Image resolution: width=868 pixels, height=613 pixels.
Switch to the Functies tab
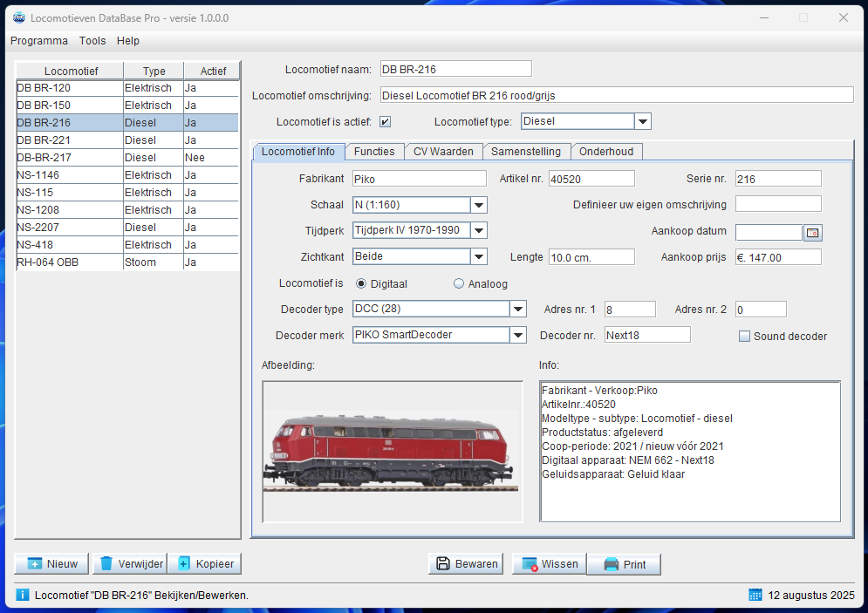coord(374,152)
